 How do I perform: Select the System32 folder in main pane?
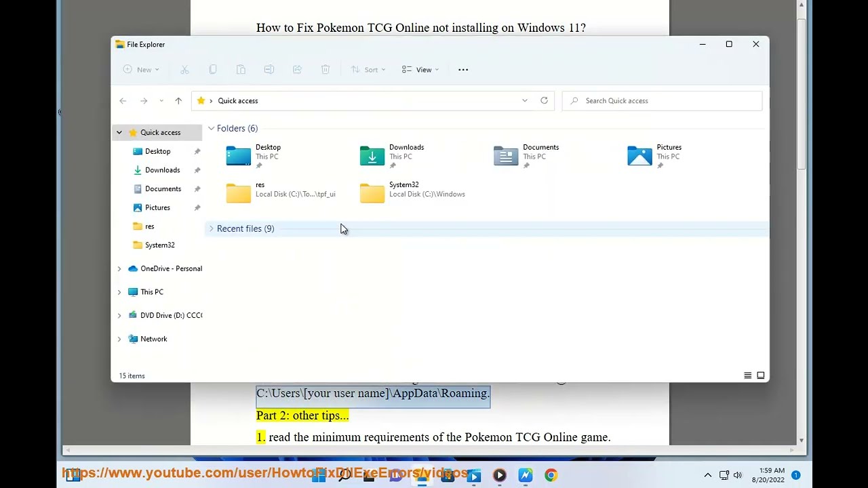(412, 193)
